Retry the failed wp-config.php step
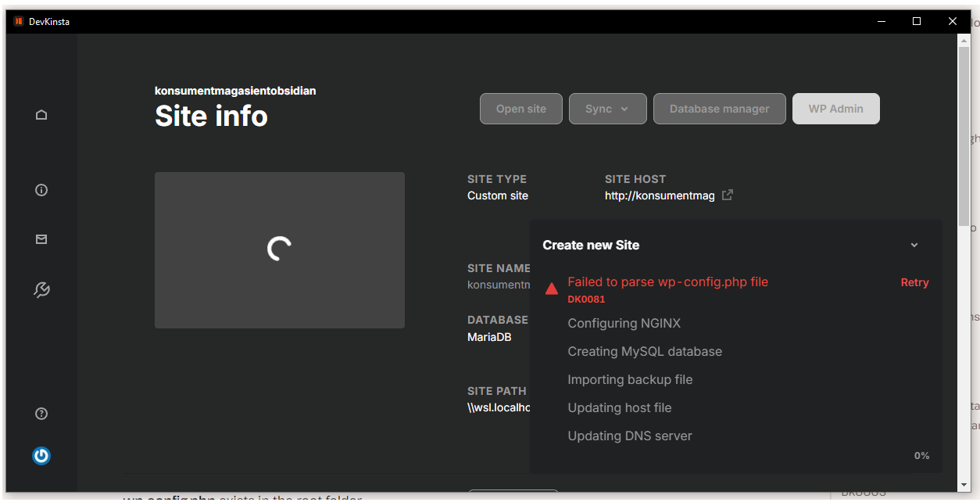 pos(914,282)
